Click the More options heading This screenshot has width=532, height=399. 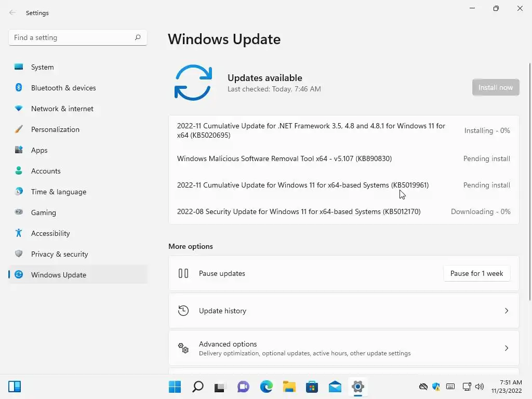[x=191, y=246]
